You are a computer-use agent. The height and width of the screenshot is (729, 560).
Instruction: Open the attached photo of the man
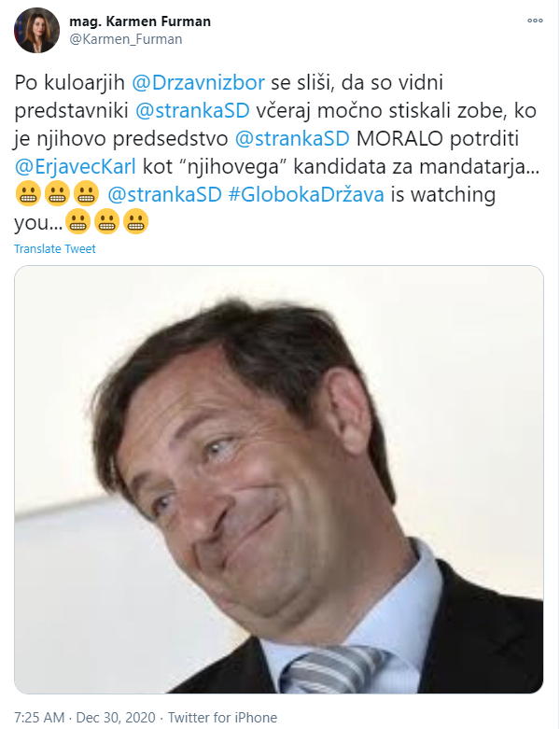coord(279,480)
